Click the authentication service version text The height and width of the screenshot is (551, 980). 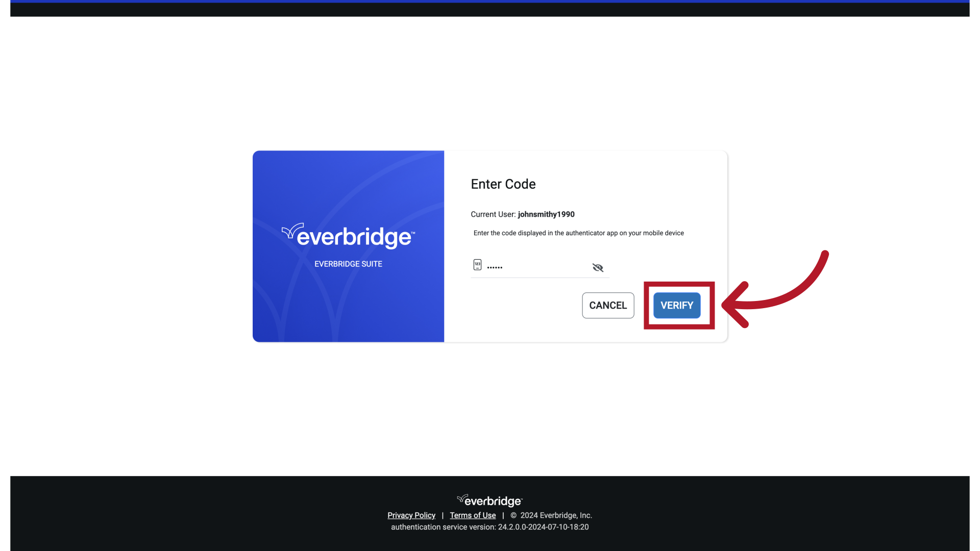tap(489, 527)
